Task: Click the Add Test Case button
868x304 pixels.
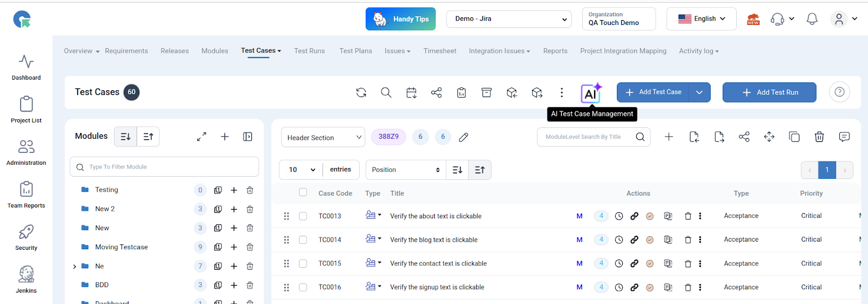Action: [653, 93]
